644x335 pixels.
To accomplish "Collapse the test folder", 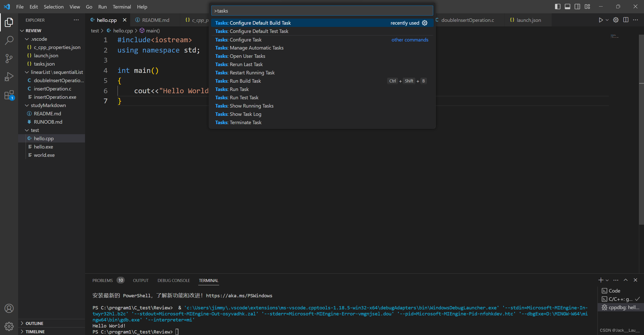I will tap(51, 130).
